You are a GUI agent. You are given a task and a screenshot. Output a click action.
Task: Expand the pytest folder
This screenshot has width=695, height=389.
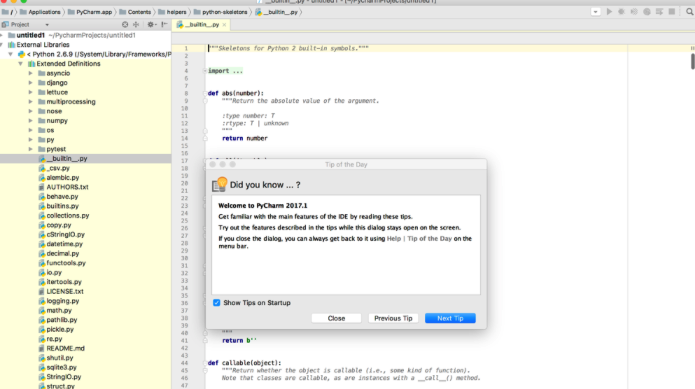coord(31,149)
